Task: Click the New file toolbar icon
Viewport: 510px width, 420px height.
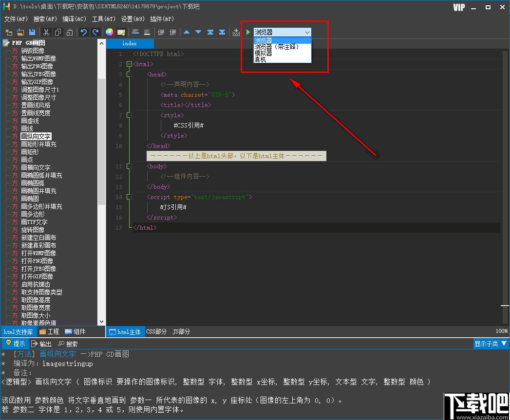Action: point(9,32)
